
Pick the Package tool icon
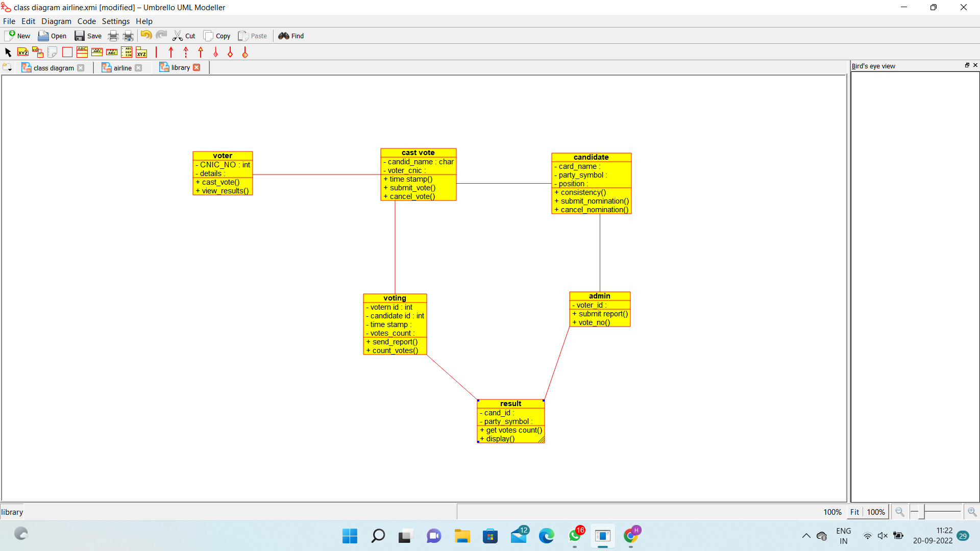pyautogui.click(x=141, y=52)
